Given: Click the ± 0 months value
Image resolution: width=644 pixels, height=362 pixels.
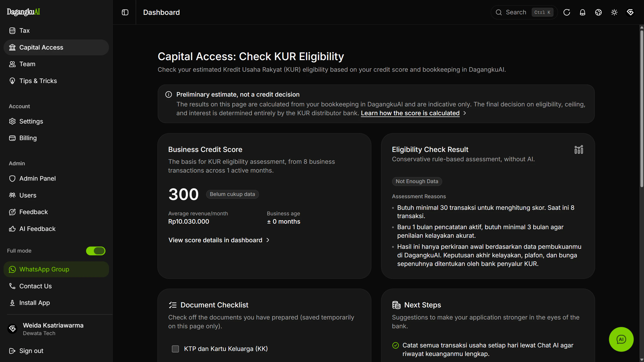Looking at the screenshot, I should coord(283,222).
